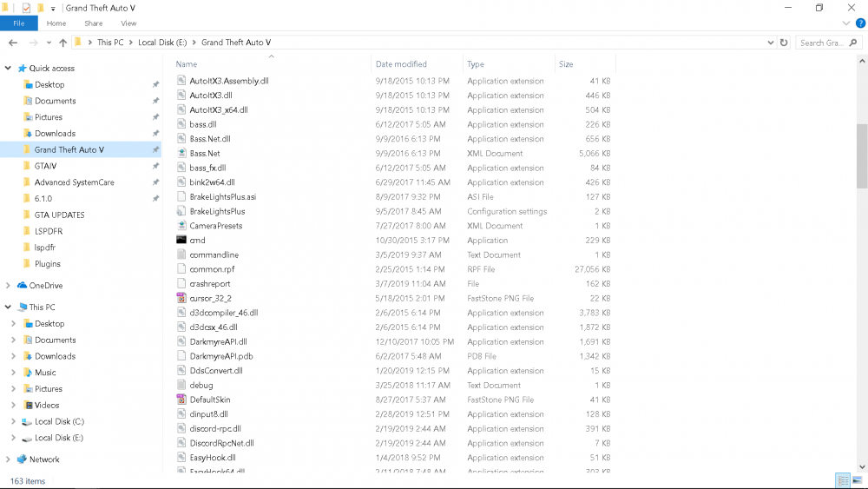
Task: Select GTA UPDATES folder in sidebar
Action: [x=59, y=215]
